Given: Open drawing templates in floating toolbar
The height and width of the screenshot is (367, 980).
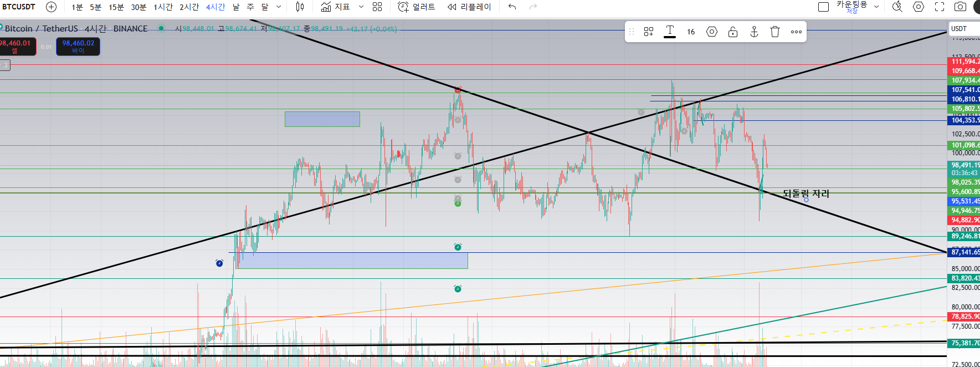Looking at the screenshot, I should pyautogui.click(x=649, y=32).
